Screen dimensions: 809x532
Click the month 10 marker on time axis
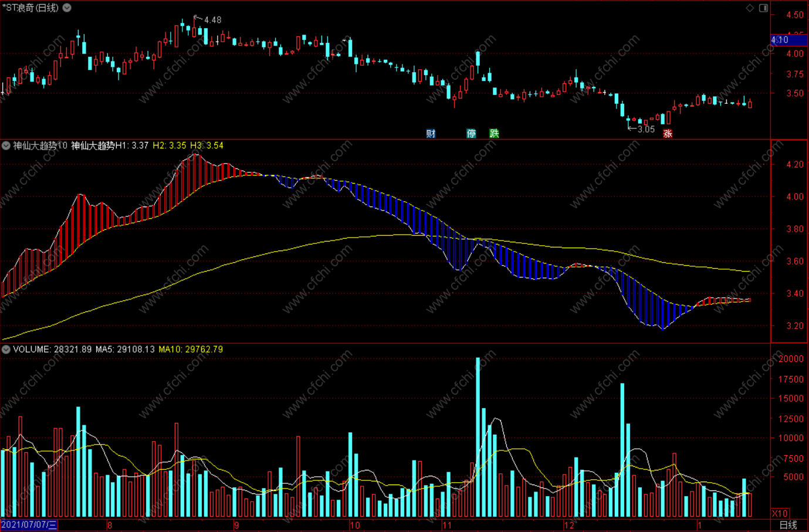(x=355, y=525)
